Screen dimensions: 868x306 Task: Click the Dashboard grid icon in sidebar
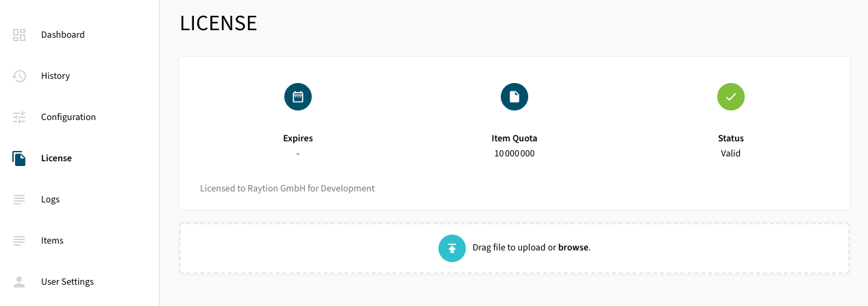click(x=19, y=35)
